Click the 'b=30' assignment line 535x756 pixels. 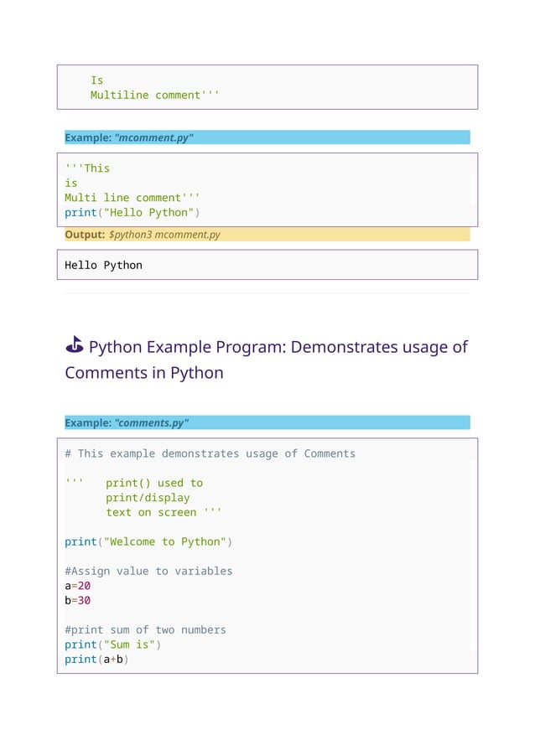(78, 601)
